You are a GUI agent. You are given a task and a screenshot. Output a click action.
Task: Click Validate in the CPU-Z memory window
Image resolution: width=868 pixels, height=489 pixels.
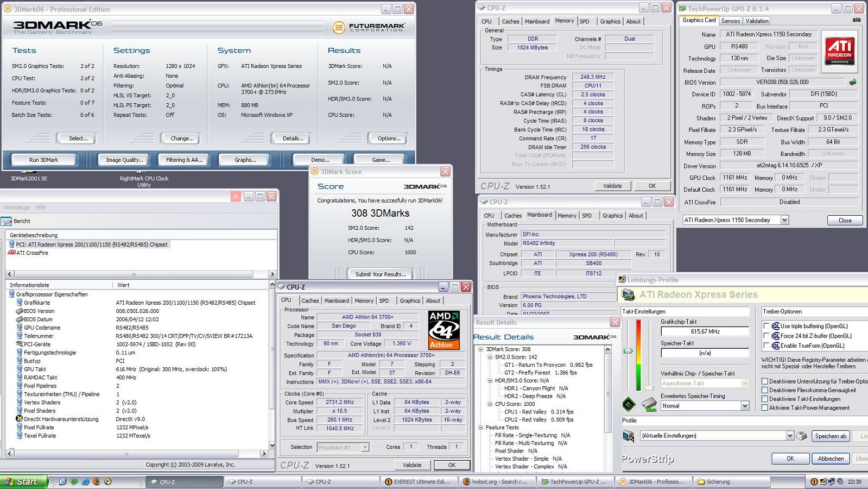point(612,186)
